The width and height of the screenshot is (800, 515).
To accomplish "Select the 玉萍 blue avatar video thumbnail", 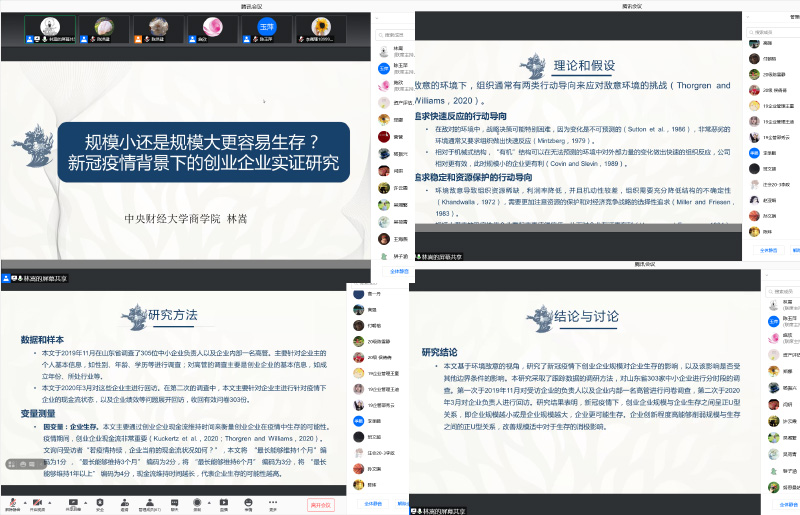I will (266, 30).
